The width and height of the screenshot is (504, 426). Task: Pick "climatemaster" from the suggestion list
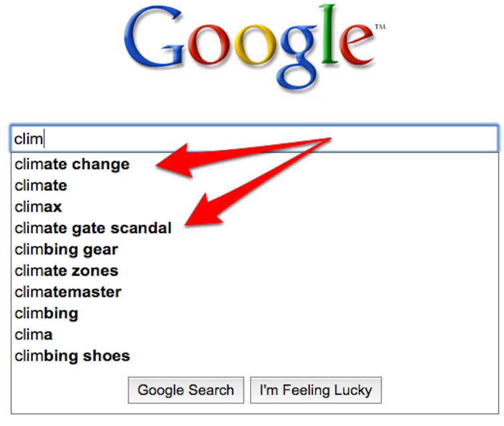click(x=68, y=292)
